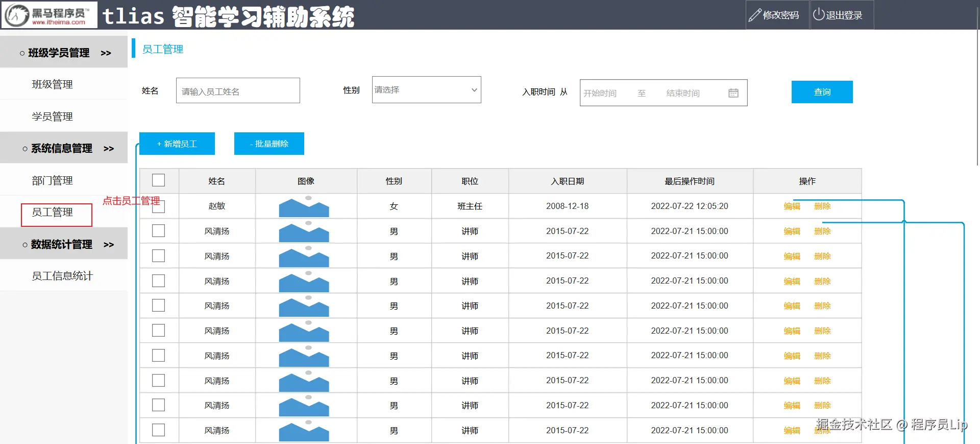Click the 操作 column header

coord(807,181)
